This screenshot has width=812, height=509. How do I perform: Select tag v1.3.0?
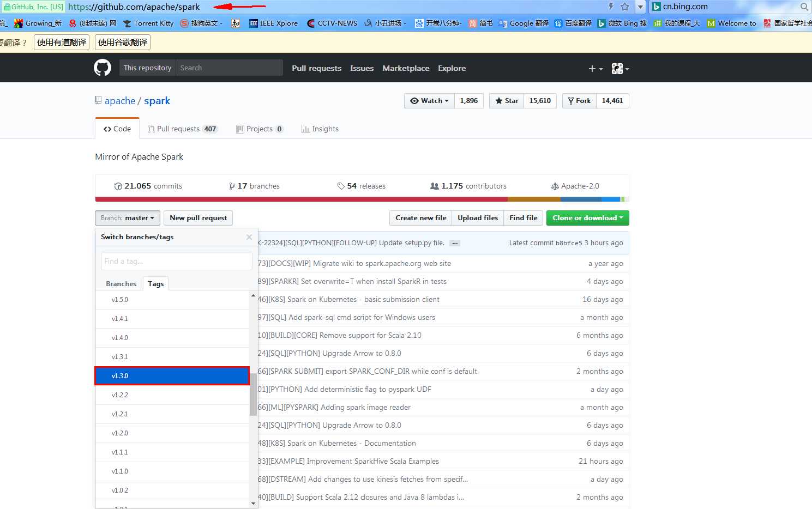[172, 376]
